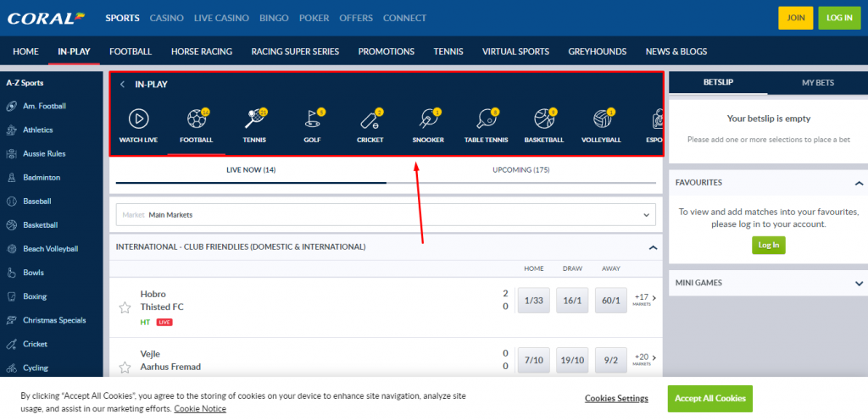This screenshot has height=420, width=868.
Task: Expand the Mini Games panel
Action: pos(860,283)
